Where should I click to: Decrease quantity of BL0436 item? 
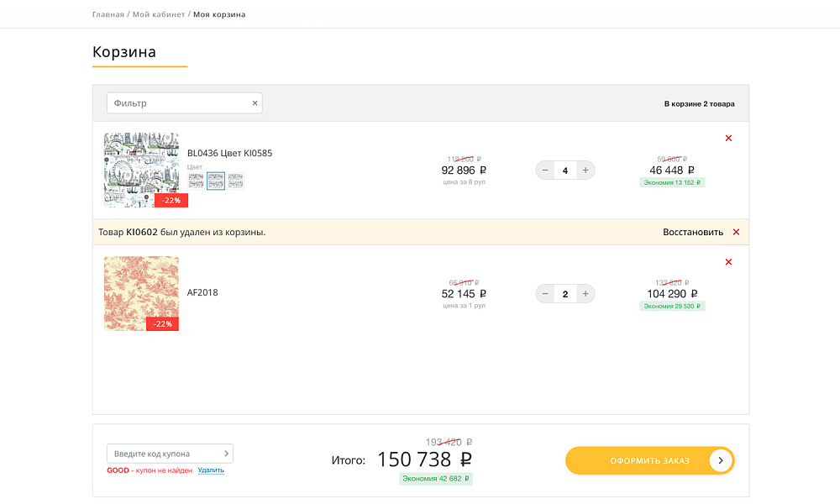tap(545, 171)
